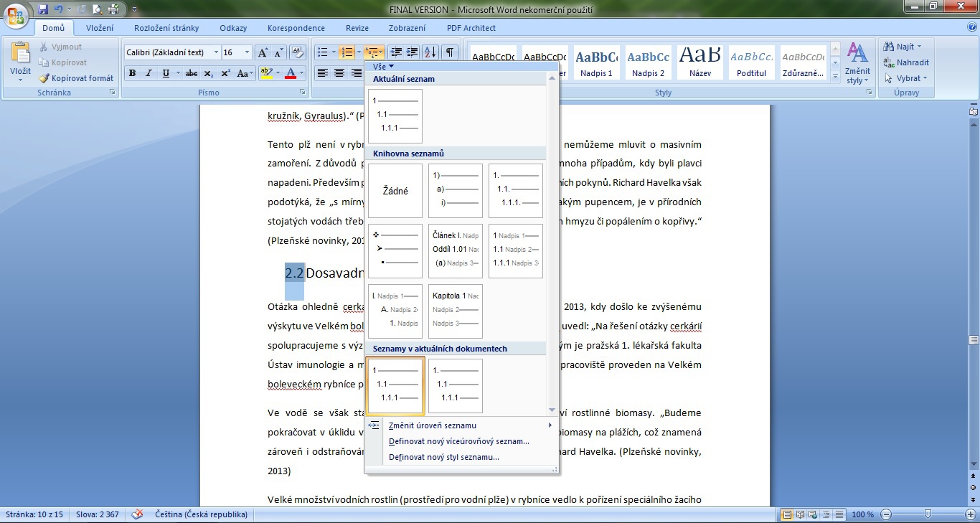Click the Office button logo
Image resolution: width=980 pixels, height=523 pixels.
(16, 14)
